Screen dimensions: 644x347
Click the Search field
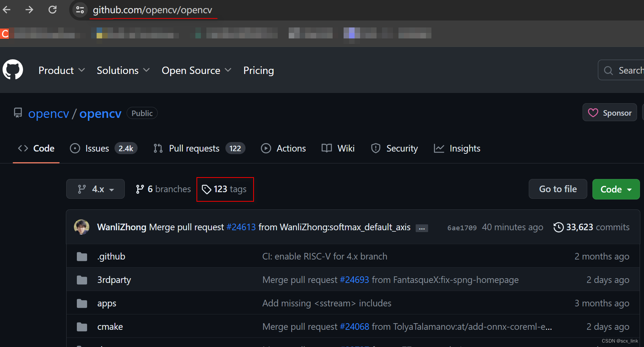(621, 70)
